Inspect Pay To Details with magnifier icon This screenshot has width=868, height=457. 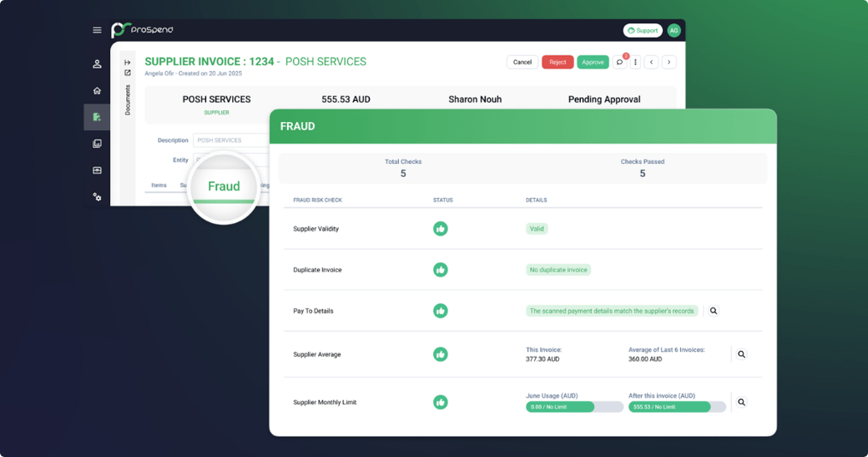[714, 311]
